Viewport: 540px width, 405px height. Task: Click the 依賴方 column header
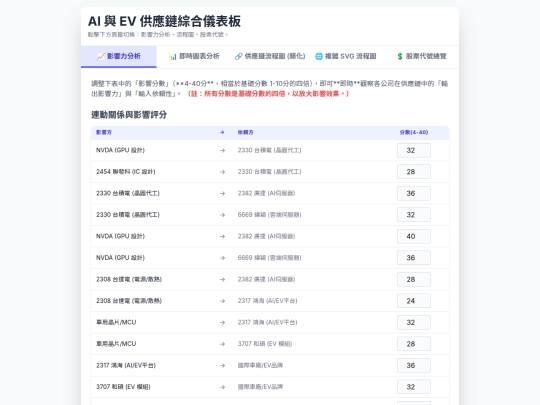(245, 133)
